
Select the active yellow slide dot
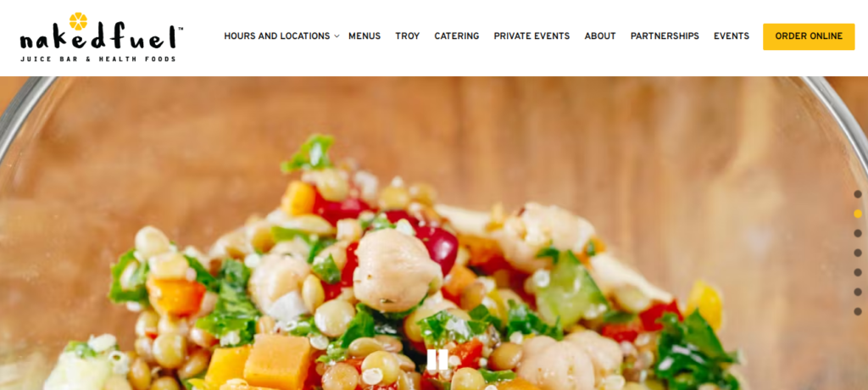[x=858, y=214]
